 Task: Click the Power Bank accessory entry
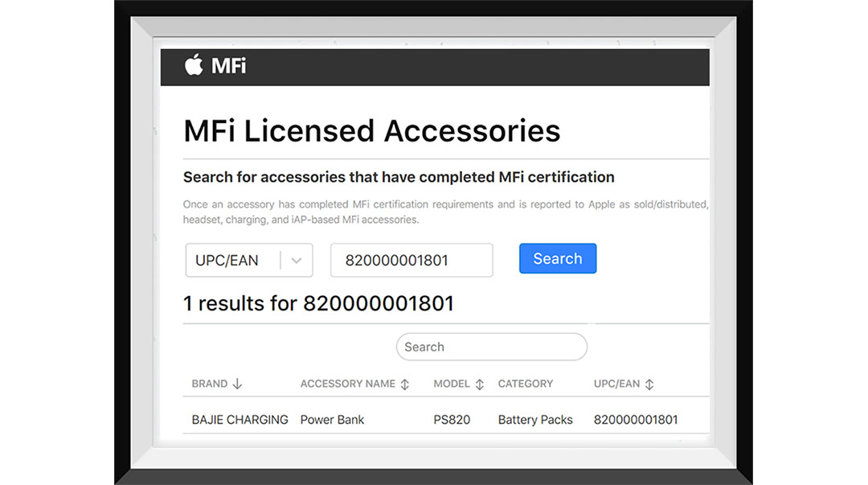point(331,419)
